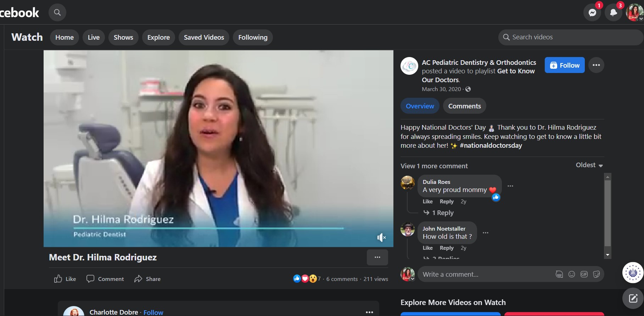This screenshot has width=644, height=316.
Task: Go to Saved Videos tab
Action: [204, 37]
